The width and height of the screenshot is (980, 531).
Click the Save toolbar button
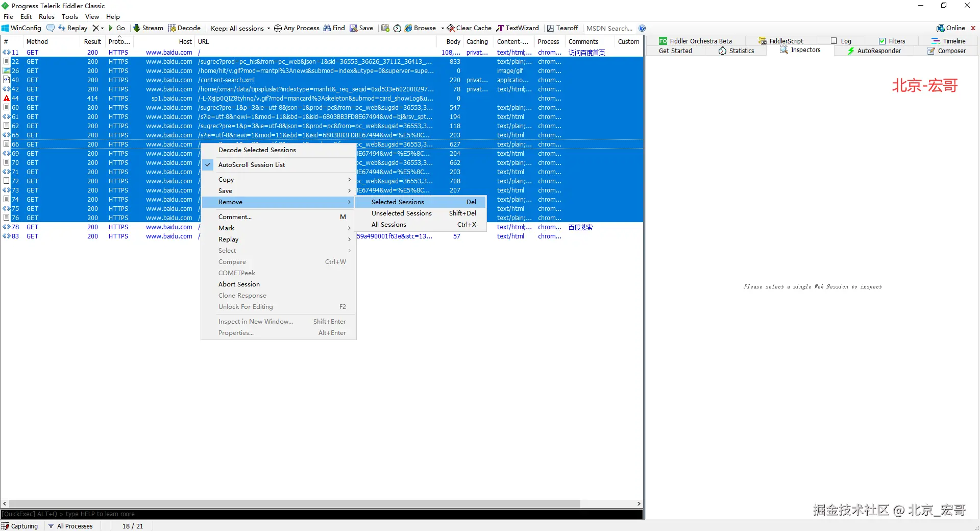tap(361, 28)
